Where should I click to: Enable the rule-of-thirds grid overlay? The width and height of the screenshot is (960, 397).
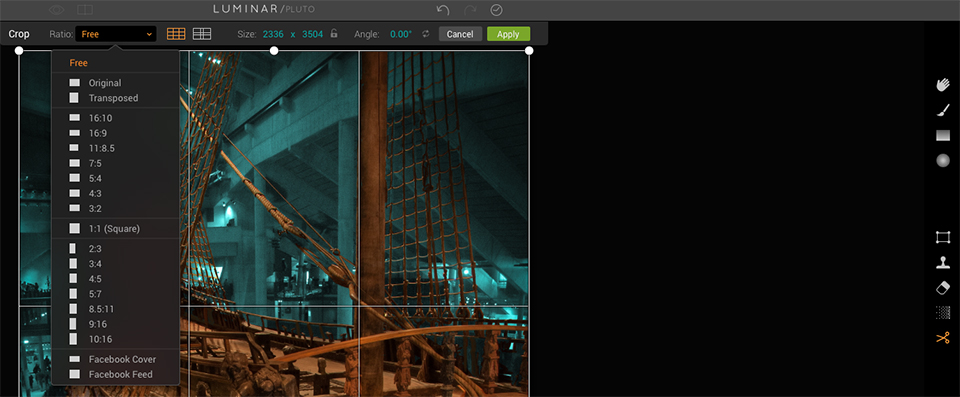point(176,34)
